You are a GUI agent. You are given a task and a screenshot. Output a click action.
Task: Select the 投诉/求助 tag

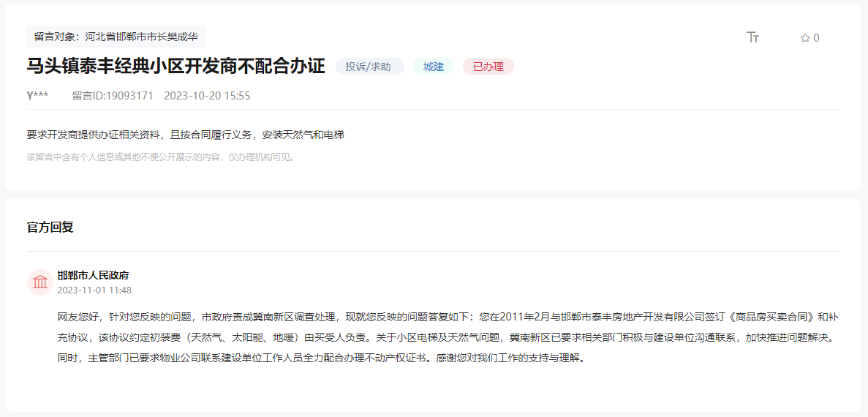click(370, 67)
